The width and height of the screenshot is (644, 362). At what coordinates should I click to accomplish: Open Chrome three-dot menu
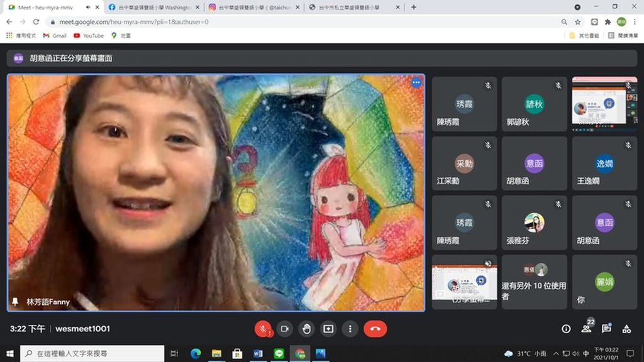(635, 22)
